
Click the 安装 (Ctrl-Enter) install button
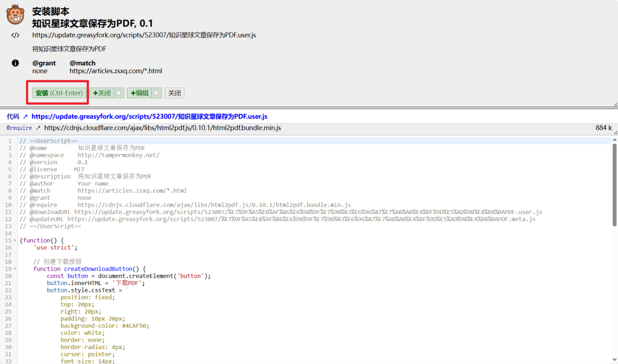point(59,93)
